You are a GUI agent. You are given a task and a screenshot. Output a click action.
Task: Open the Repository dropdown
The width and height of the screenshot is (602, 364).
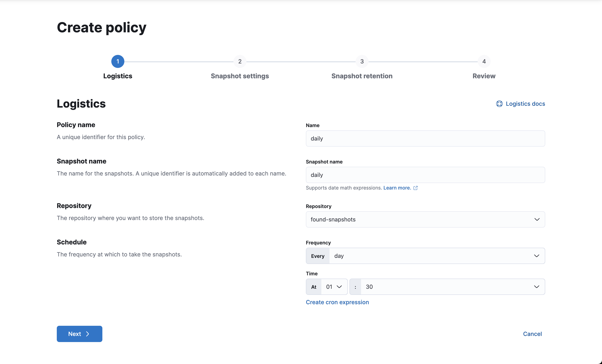click(x=425, y=219)
